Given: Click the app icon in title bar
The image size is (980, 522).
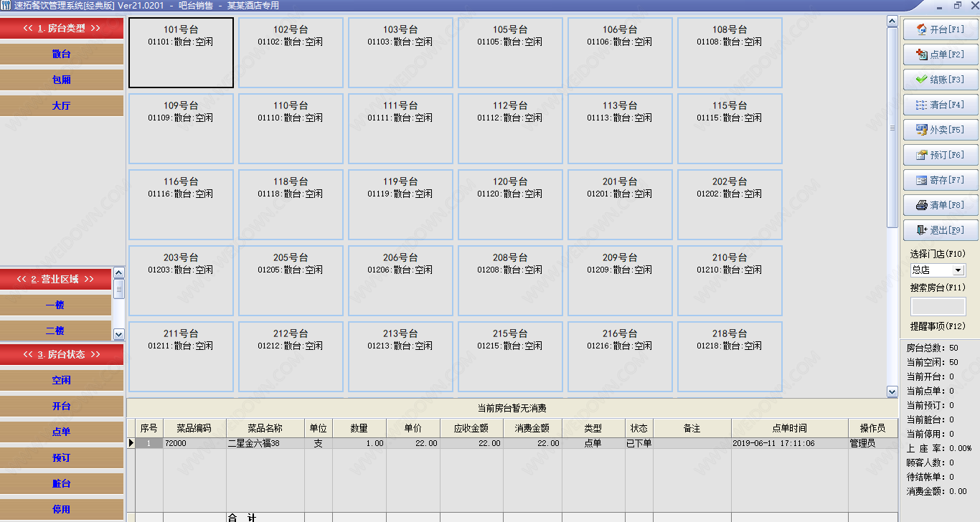Looking at the screenshot, I should tap(6, 5).
